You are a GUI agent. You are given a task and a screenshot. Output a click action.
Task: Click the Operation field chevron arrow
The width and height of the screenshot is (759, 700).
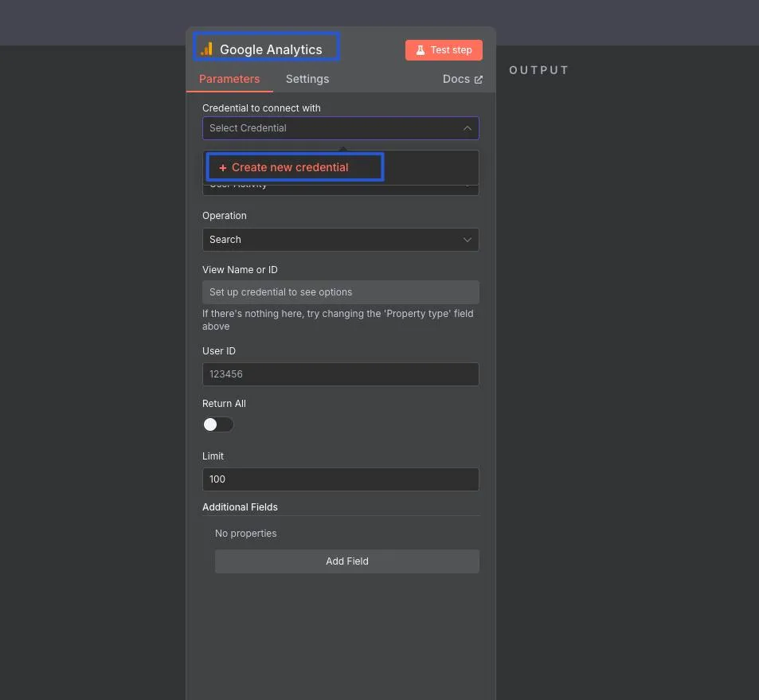pyautogui.click(x=468, y=240)
